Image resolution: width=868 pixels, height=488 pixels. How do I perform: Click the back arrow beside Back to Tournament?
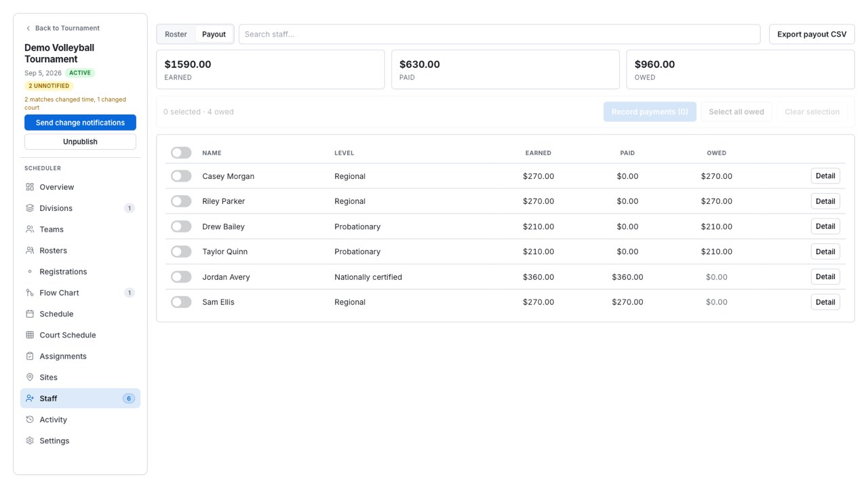(x=28, y=28)
